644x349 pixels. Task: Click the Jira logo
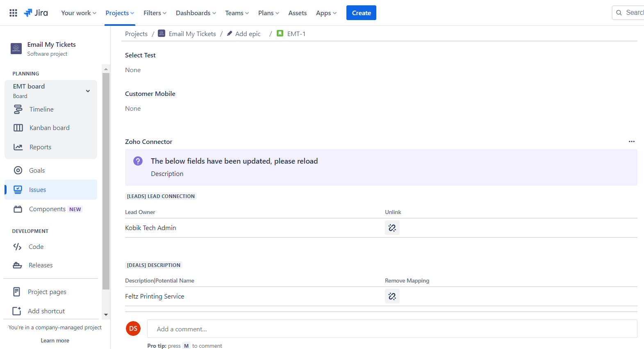click(36, 13)
